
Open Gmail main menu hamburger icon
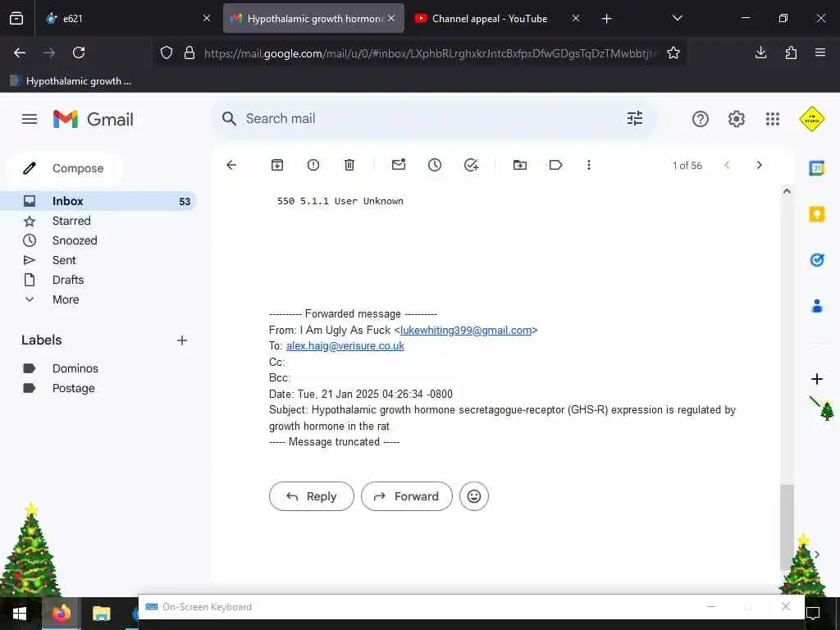pyautogui.click(x=30, y=119)
